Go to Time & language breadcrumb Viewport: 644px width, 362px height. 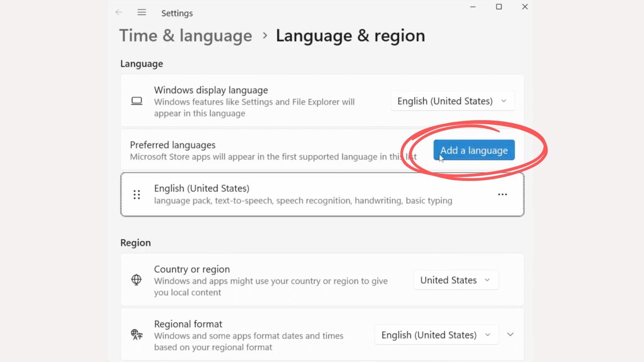pyautogui.click(x=186, y=36)
